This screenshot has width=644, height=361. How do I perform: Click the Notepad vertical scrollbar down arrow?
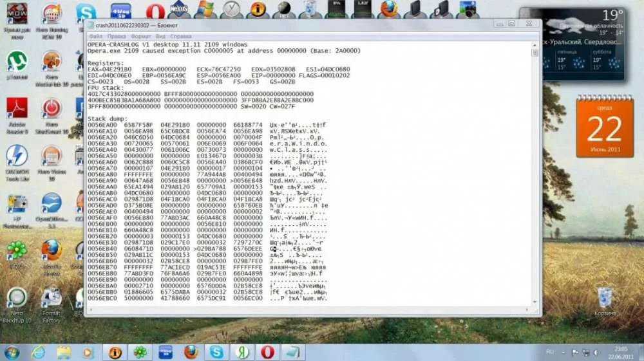coord(535,302)
